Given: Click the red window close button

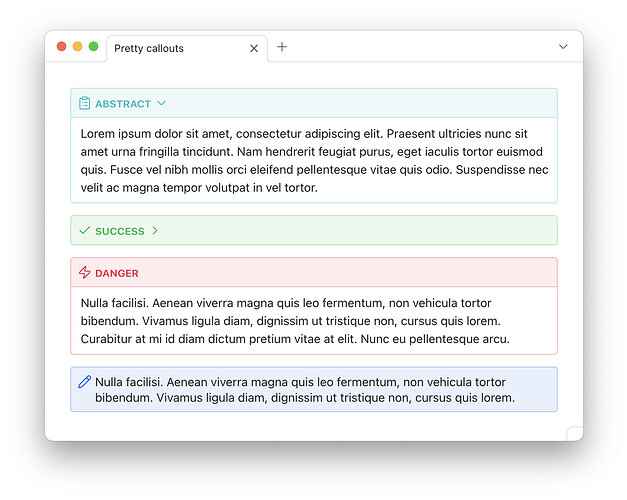Looking at the screenshot, I should [x=62, y=47].
